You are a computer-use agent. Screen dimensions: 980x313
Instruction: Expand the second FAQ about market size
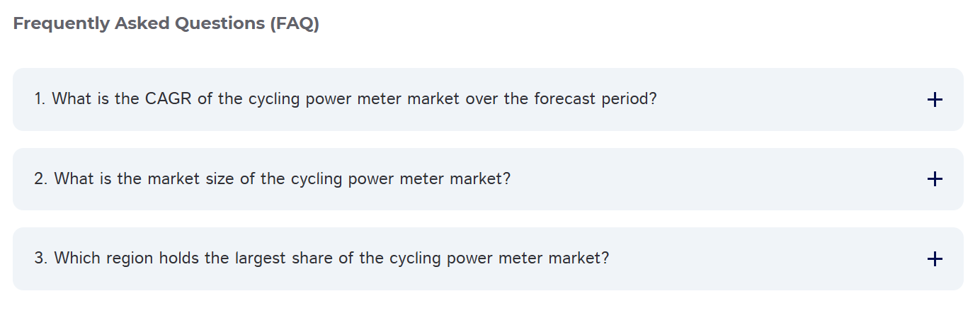click(x=487, y=179)
